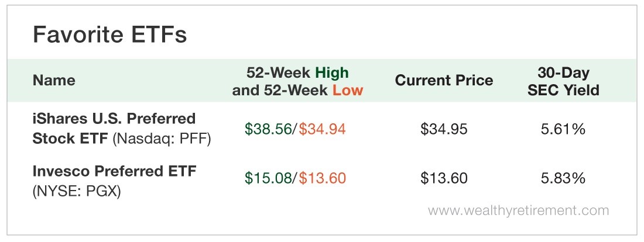The height and width of the screenshot is (242, 644).
Task: Click the Invesco Preferred ETF name
Action: coord(114,171)
